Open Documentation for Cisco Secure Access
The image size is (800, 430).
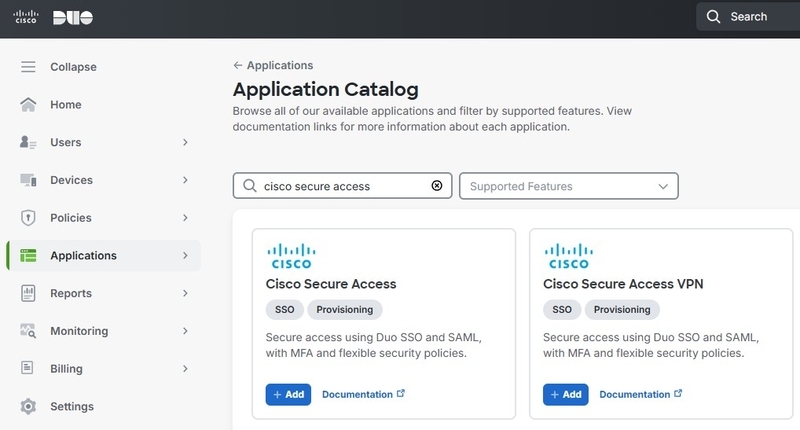click(357, 394)
